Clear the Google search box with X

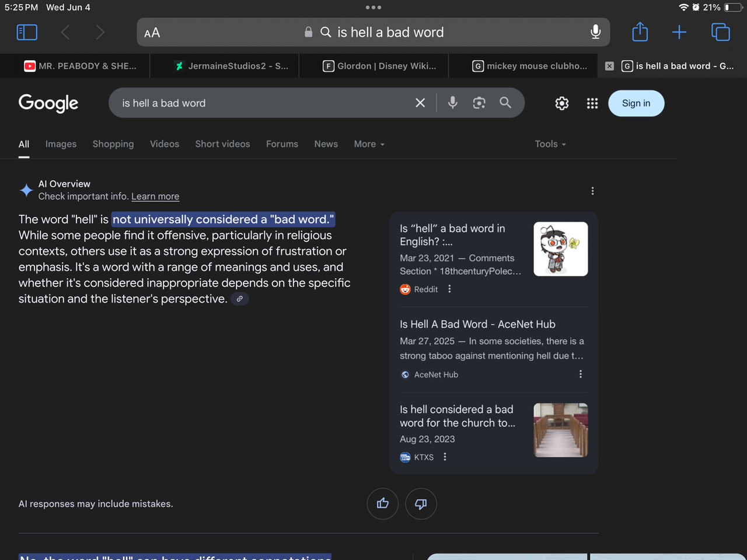[420, 103]
